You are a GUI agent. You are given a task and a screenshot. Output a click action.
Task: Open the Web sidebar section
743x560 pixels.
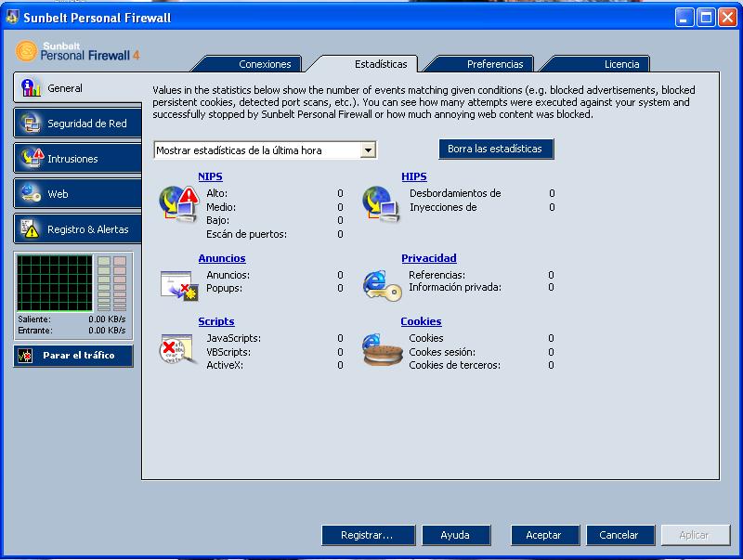click(78, 194)
